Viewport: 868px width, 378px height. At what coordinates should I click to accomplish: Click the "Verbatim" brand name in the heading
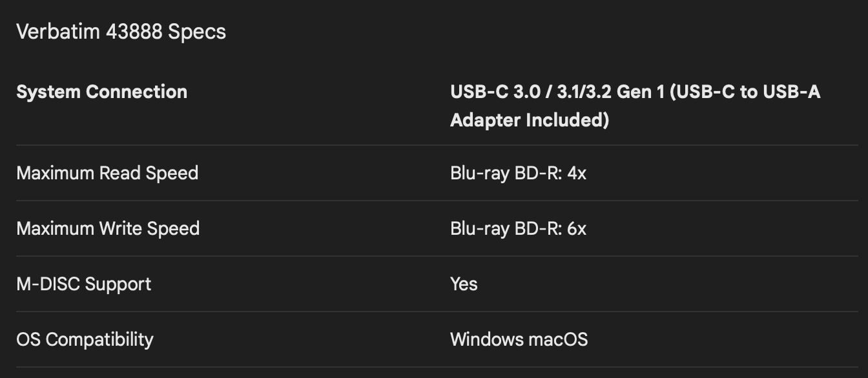[x=57, y=32]
